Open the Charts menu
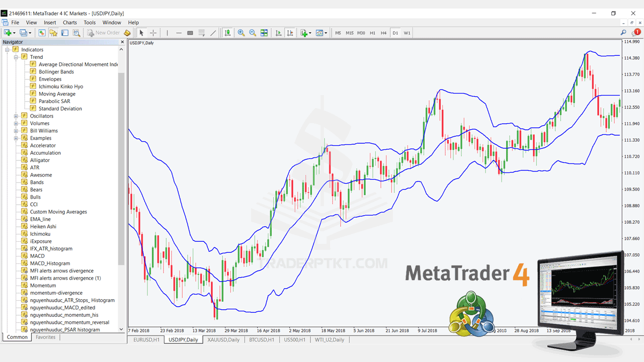This screenshot has width=644, height=362. [x=70, y=23]
